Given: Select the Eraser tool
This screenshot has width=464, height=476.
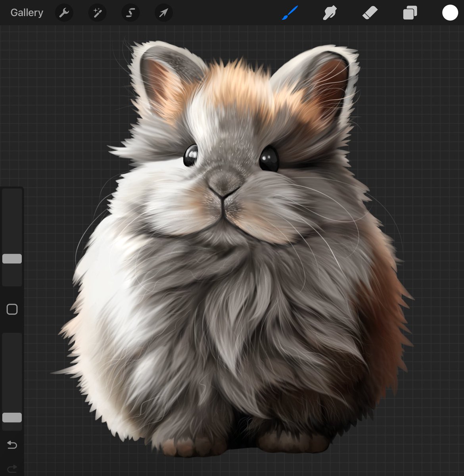Looking at the screenshot, I should click(370, 13).
